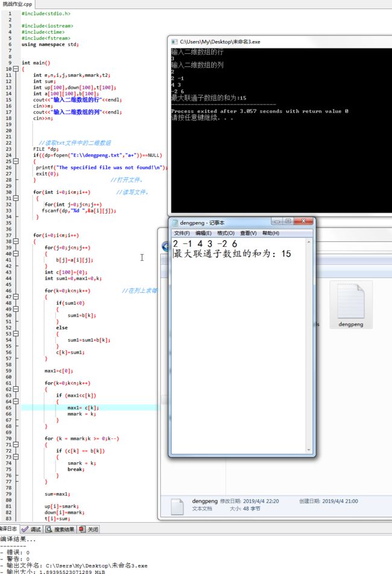The image size is (392, 574).
Task: Collapse the fold marker at line 47
Action: pos(16,296)
